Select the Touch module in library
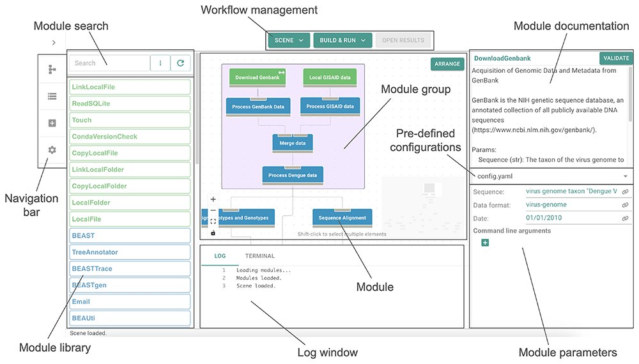Image resolution: width=639 pixels, height=364 pixels. (130, 120)
